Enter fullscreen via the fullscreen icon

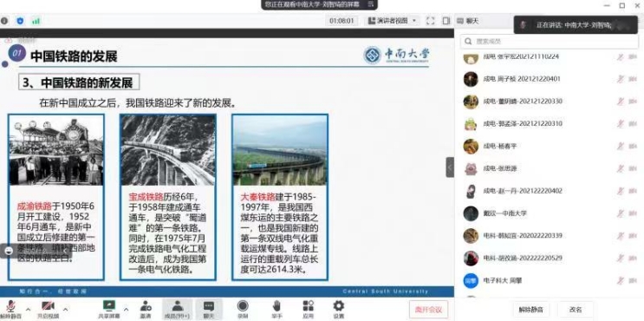[430, 21]
